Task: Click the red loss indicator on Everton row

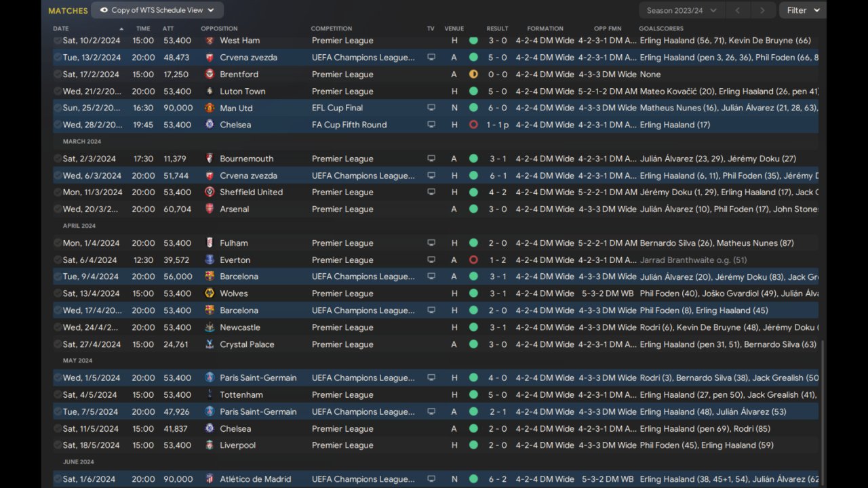Action: point(473,260)
